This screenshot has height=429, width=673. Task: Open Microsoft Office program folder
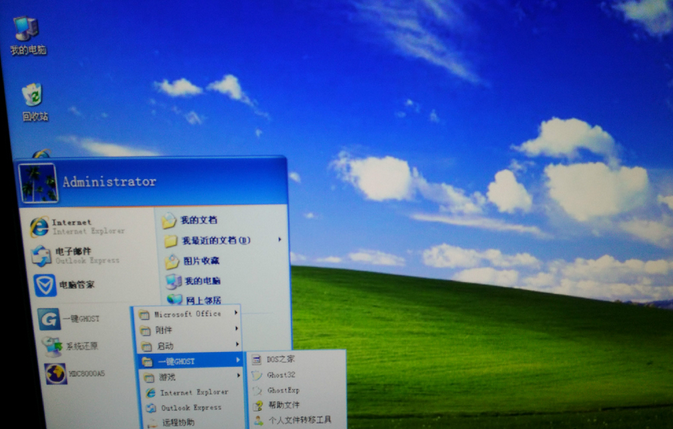coord(188,314)
